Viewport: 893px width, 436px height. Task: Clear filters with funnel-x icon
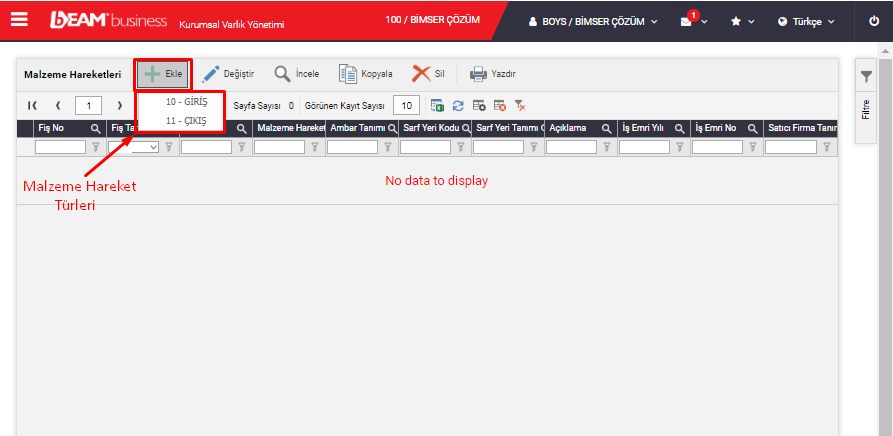[519, 105]
